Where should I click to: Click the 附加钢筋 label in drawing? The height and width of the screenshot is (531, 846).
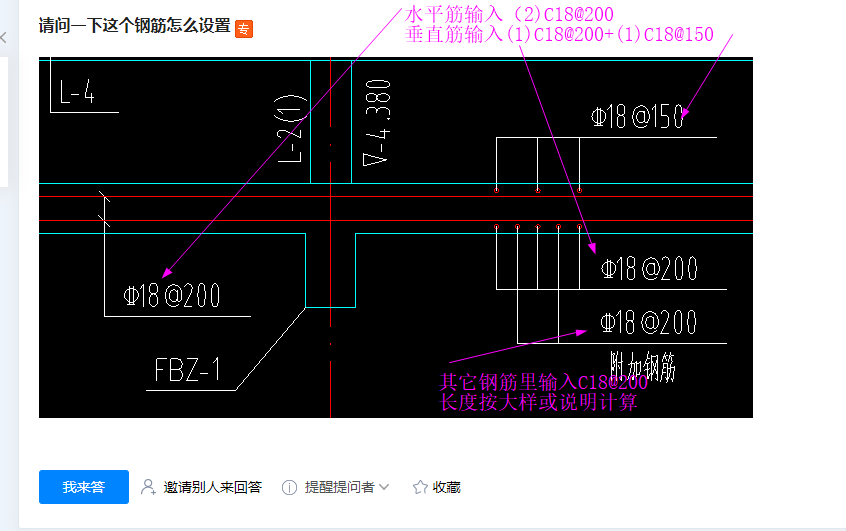642,366
